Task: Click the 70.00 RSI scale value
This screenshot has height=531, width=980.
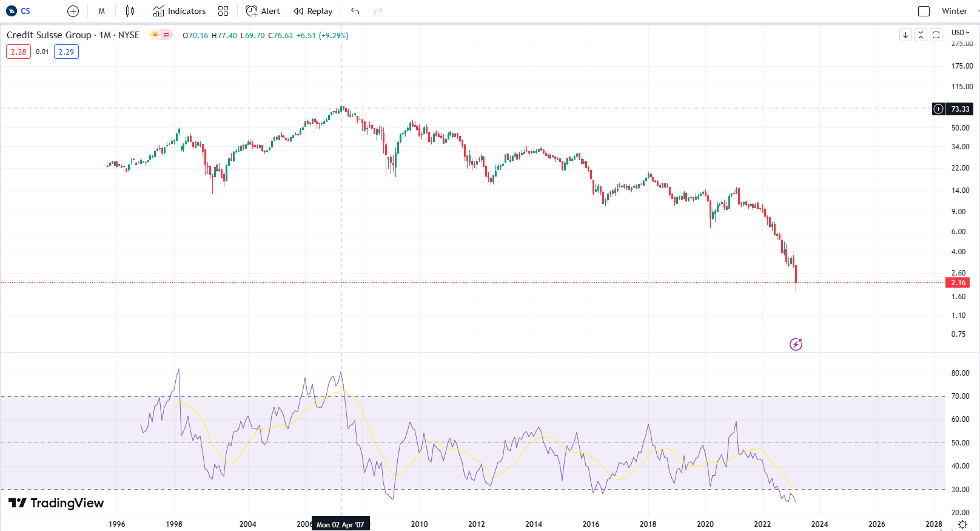Action: [960, 396]
